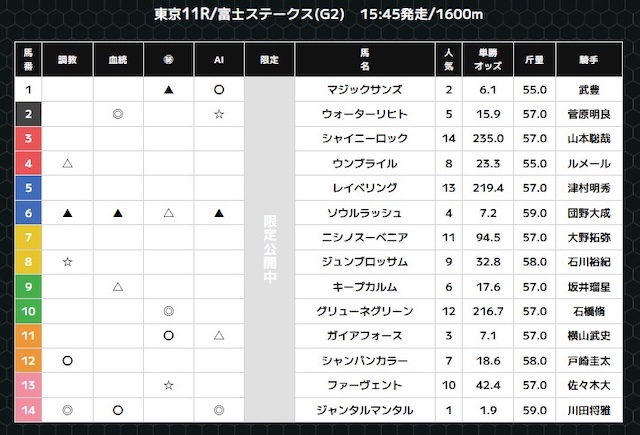Click the double circle in グリューネグリーン's ㊙ column
The image size is (640, 435).
click(x=169, y=310)
